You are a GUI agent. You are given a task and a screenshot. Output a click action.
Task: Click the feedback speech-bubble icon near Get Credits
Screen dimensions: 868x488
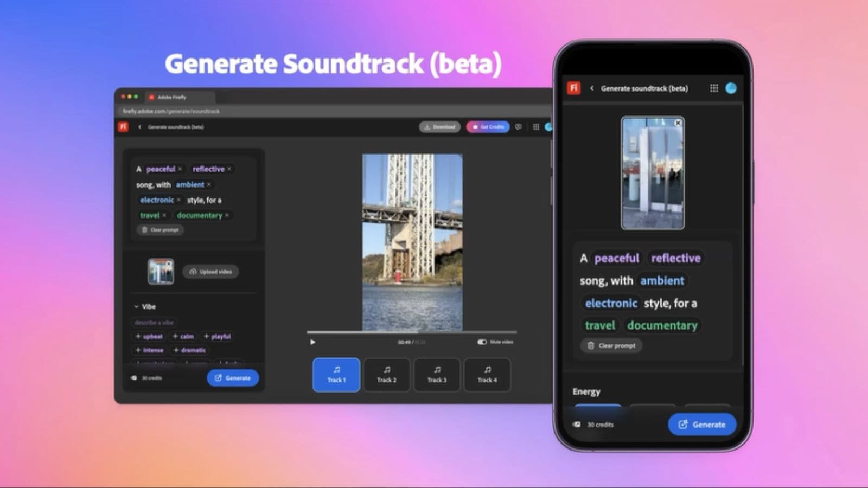click(519, 127)
